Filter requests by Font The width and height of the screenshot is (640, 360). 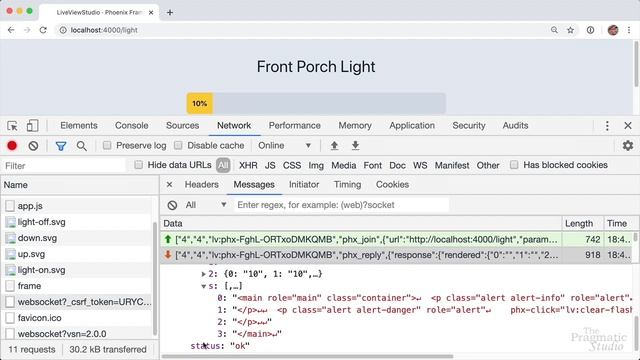click(x=373, y=165)
